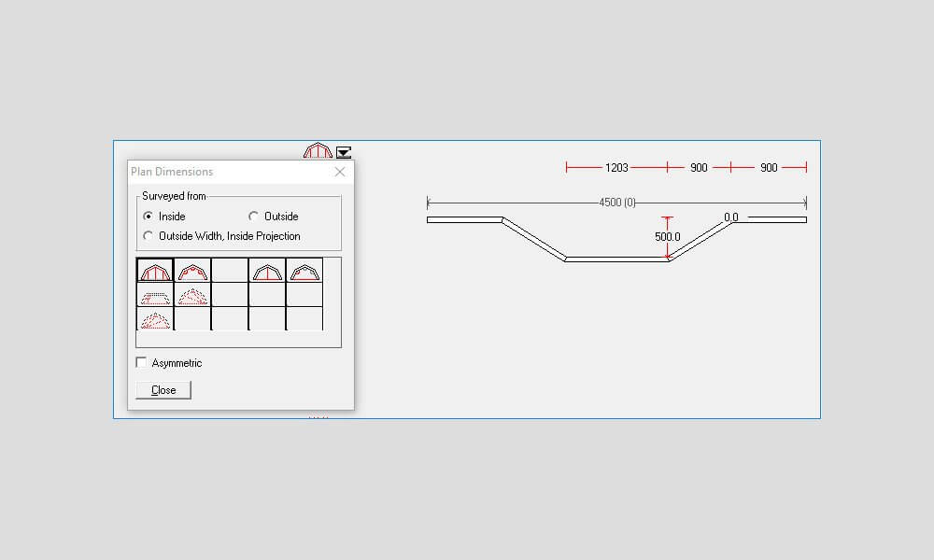Select the curved bay with segments style
The height and width of the screenshot is (560, 934).
(x=192, y=272)
